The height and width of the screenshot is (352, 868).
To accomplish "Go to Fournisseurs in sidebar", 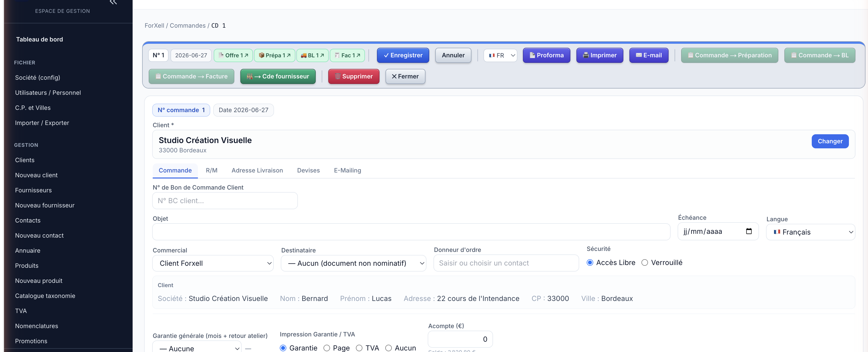I will [33, 191].
